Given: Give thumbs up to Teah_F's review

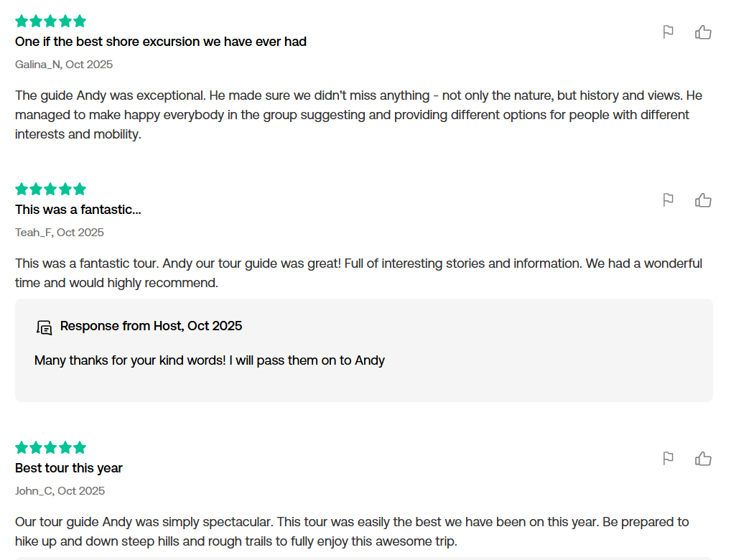Looking at the screenshot, I should tap(703, 200).
